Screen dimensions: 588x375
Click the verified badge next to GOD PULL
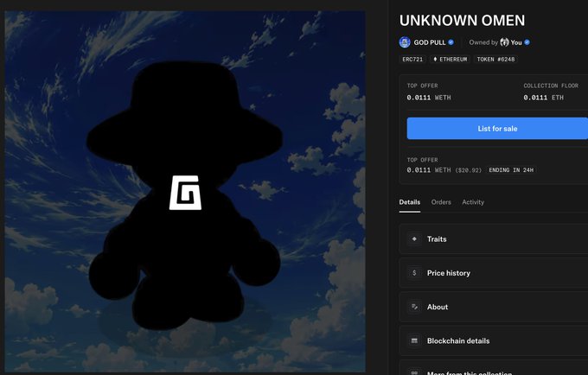point(451,42)
